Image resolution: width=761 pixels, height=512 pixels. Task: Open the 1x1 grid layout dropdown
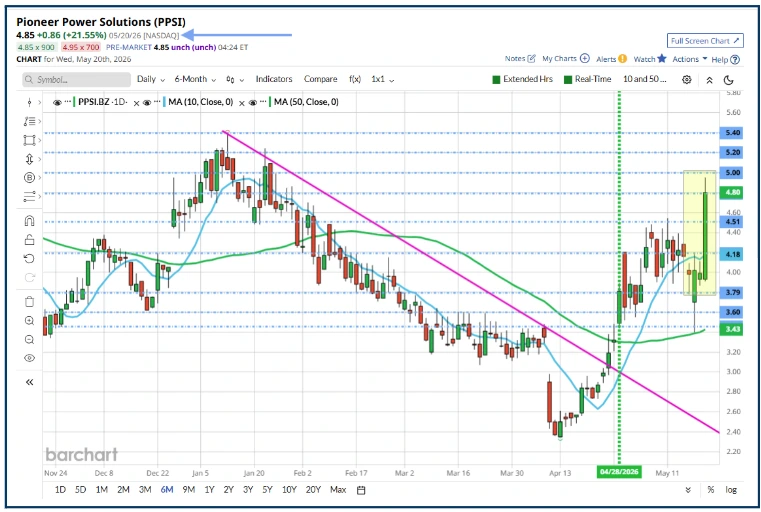click(382, 79)
